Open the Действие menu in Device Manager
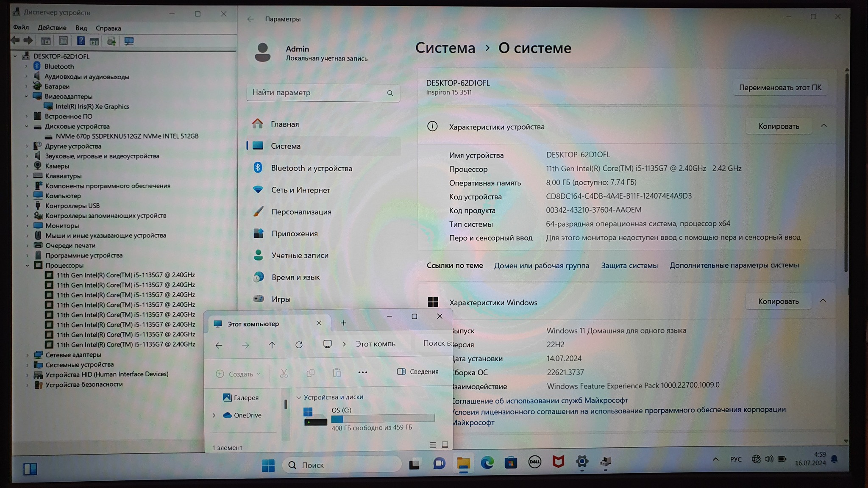 pyautogui.click(x=52, y=28)
